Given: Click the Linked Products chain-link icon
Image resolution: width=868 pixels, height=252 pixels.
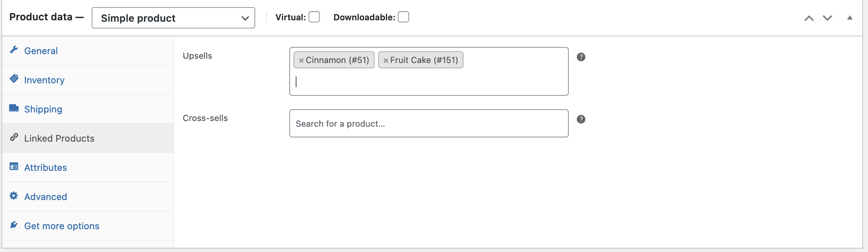Looking at the screenshot, I should [14, 137].
